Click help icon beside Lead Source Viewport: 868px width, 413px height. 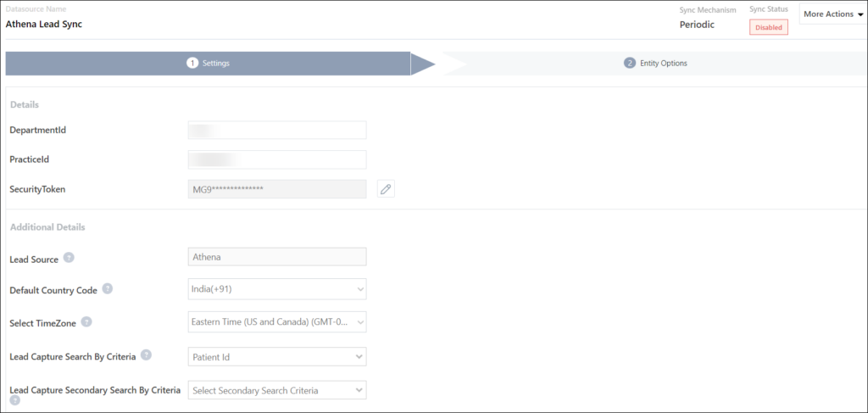pyautogui.click(x=69, y=258)
